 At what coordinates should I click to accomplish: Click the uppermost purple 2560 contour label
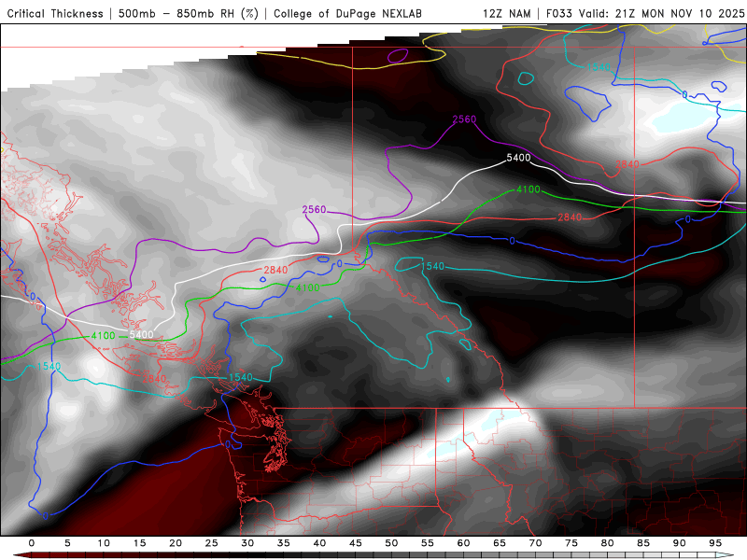pyautogui.click(x=464, y=119)
